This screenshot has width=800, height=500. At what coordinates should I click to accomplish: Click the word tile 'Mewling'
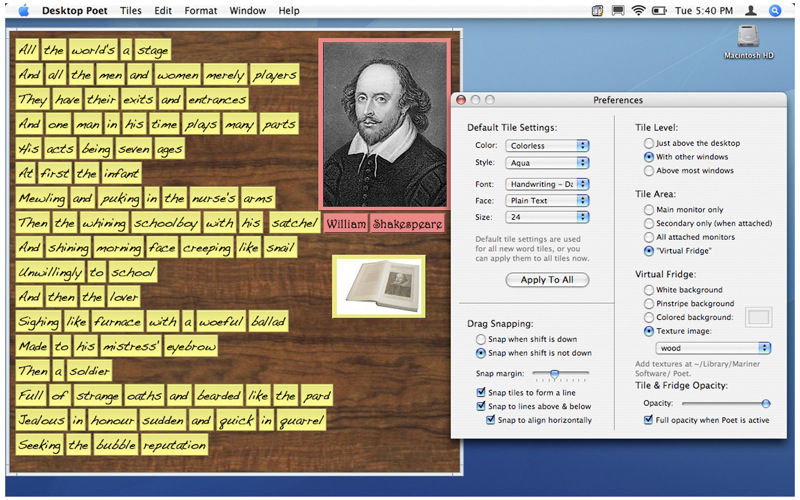pyautogui.click(x=42, y=198)
